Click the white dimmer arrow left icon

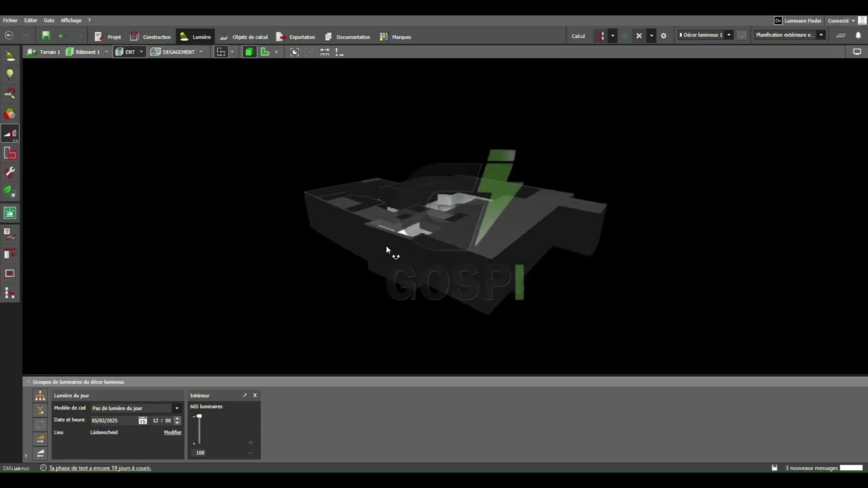pos(40,453)
